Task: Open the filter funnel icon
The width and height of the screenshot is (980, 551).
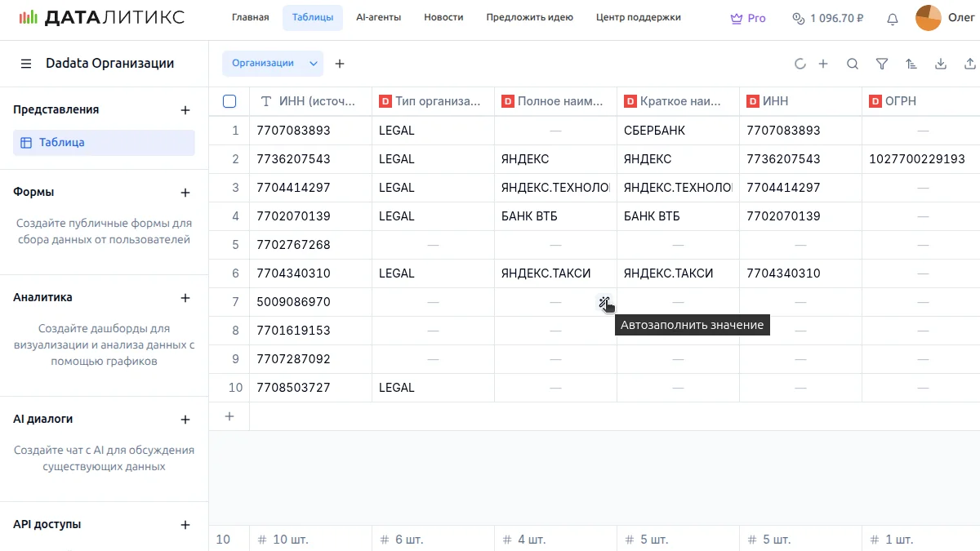Action: coord(882,64)
